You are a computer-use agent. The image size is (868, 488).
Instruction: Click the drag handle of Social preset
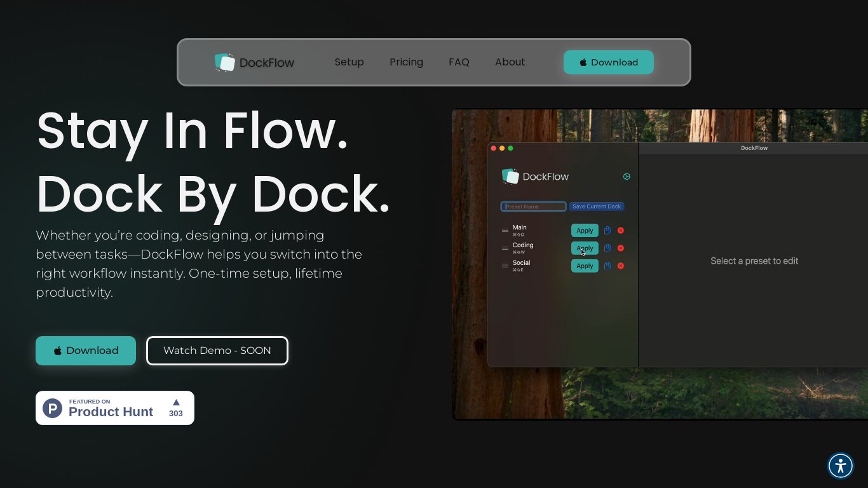tap(505, 266)
